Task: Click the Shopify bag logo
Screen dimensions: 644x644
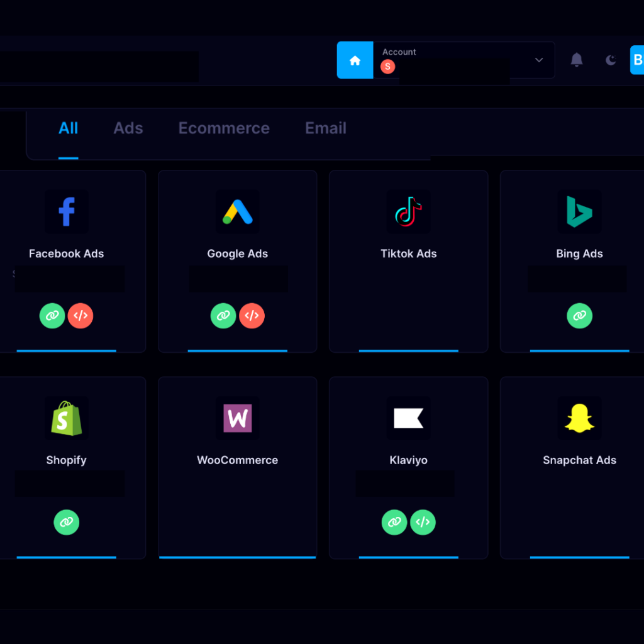Action: pos(66,418)
